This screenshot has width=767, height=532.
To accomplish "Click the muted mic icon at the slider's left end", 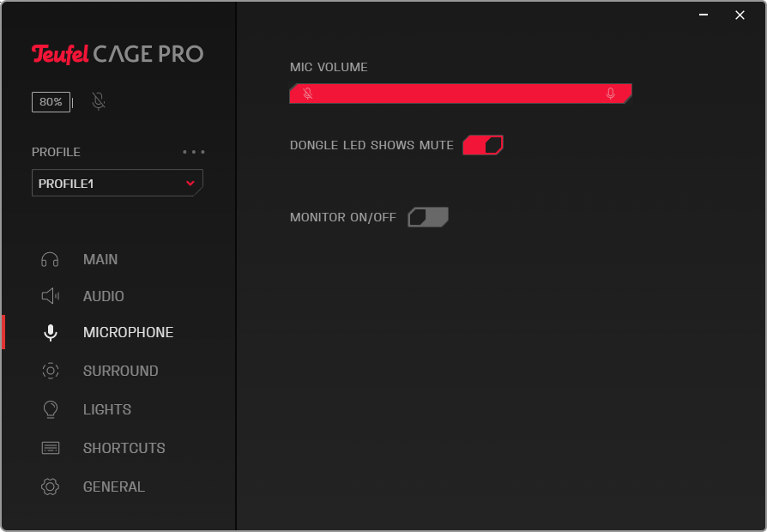I will (308, 94).
